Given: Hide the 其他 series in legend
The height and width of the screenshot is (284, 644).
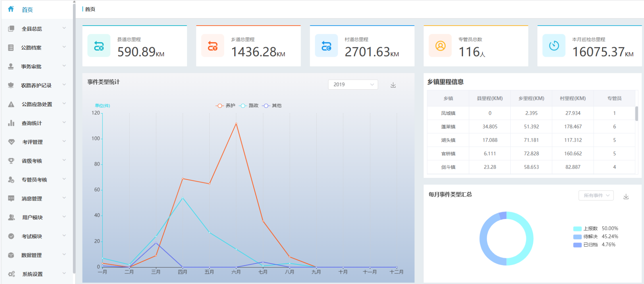Looking at the screenshot, I should (272, 106).
